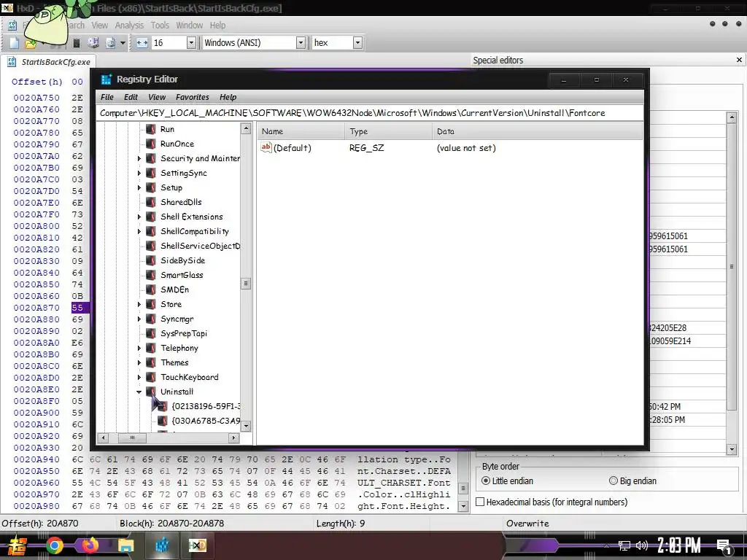This screenshot has height=560, width=747.
Task: Click the SMDEn key icon
Action: (x=150, y=289)
